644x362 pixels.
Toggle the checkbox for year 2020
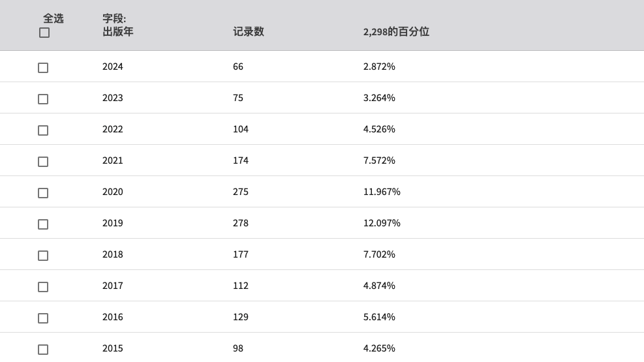pos(43,193)
